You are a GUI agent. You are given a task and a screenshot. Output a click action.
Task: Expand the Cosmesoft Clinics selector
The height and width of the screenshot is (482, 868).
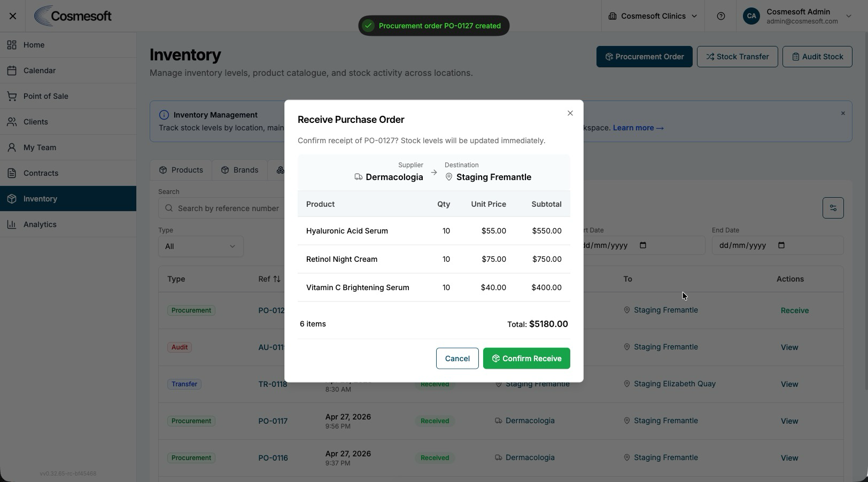click(653, 16)
